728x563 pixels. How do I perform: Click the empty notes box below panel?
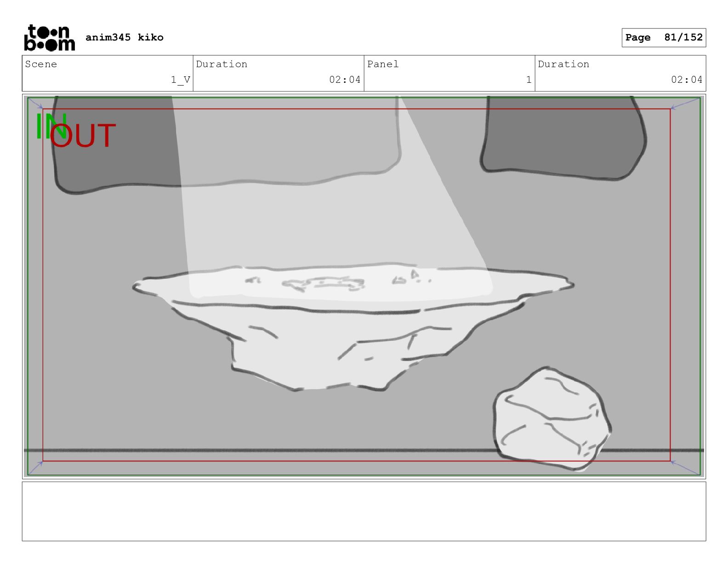[x=364, y=511]
